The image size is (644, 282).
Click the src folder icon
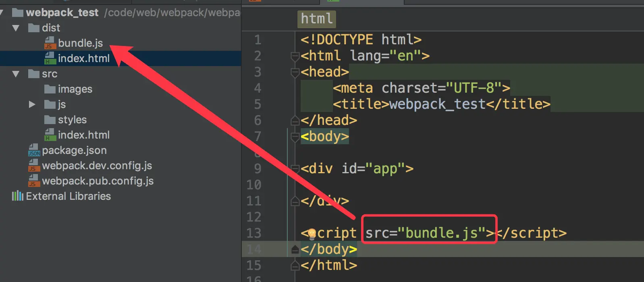(x=34, y=74)
